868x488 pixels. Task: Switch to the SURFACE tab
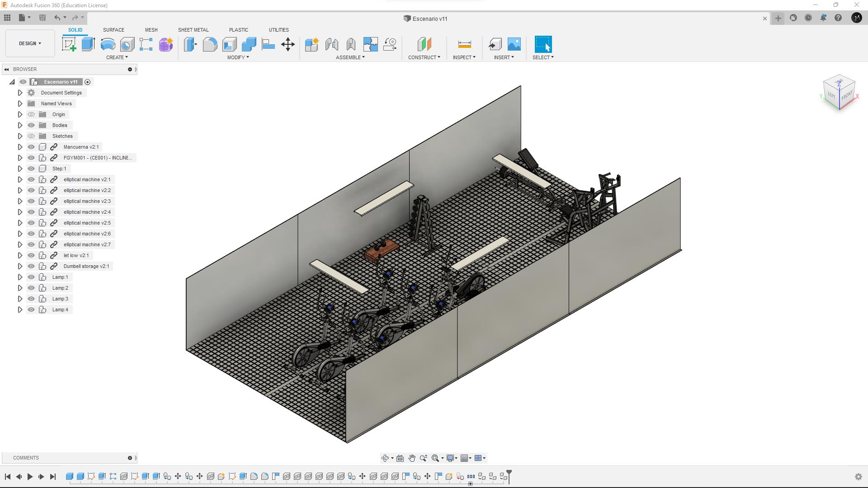(113, 30)
